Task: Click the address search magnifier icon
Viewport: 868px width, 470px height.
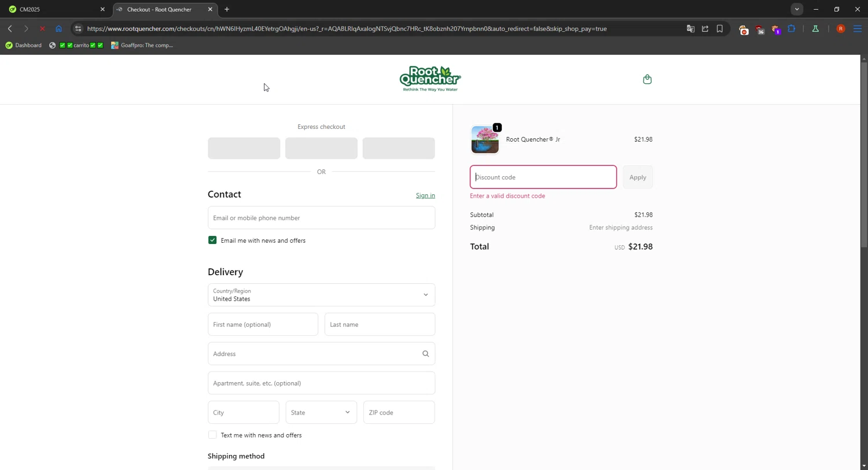Action: [x=425, y=354]
